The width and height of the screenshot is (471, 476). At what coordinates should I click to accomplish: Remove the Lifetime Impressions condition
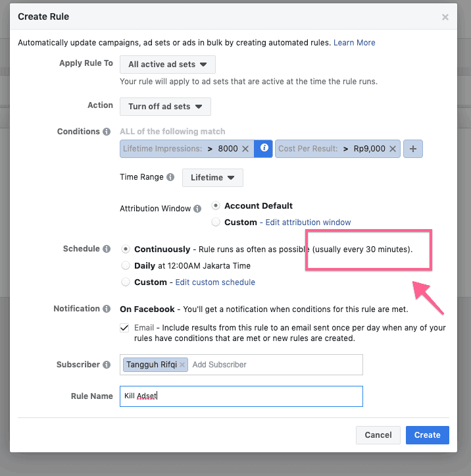245,149
